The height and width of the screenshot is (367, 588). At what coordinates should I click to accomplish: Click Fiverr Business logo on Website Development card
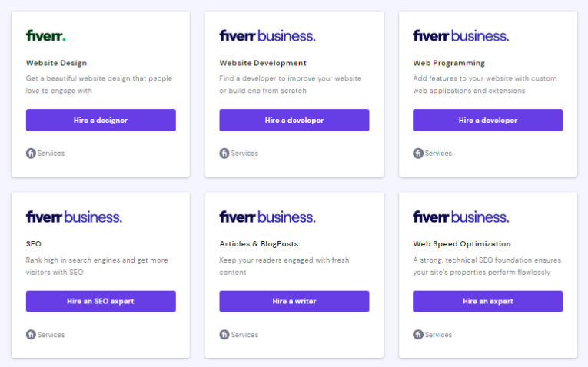tap(267, 35)
